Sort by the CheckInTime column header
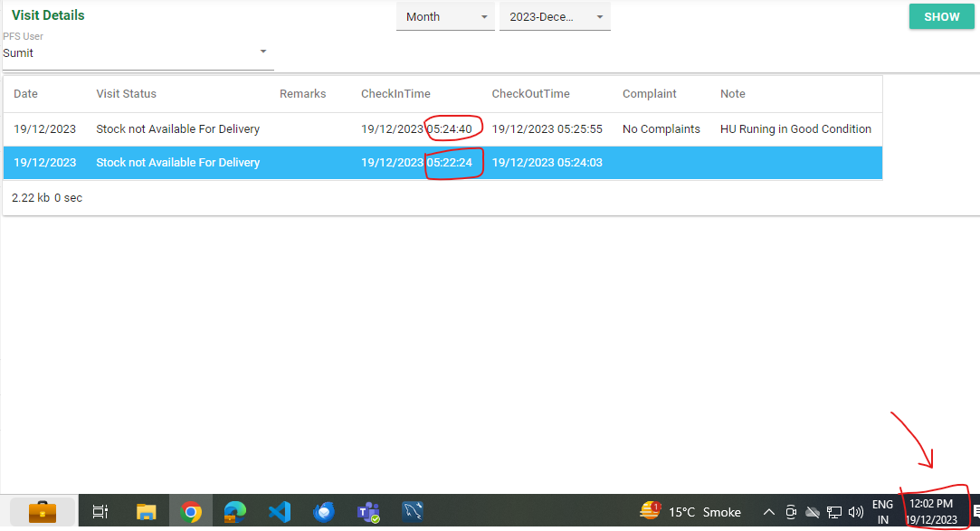 [x=395, y=94]
